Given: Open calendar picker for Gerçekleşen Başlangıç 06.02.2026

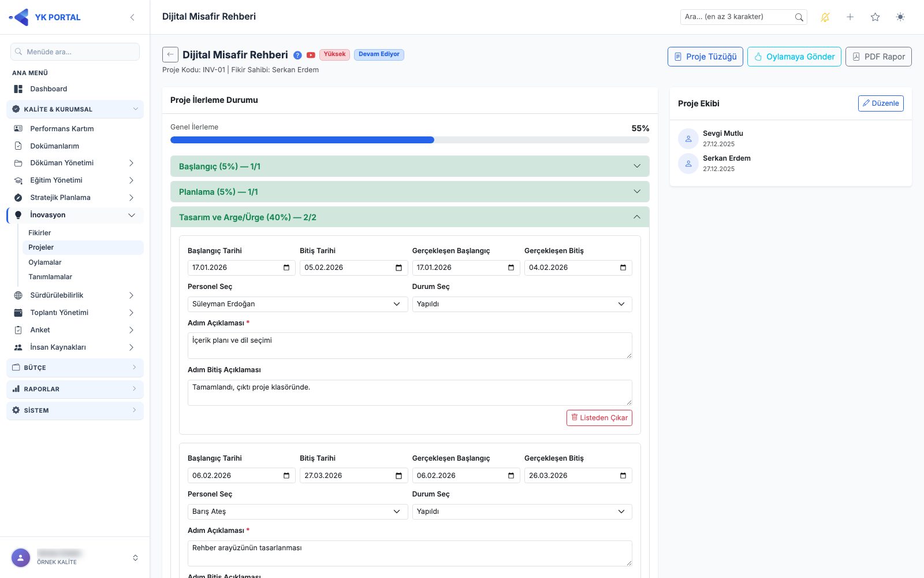Looking at the screenshot, I should [x=511, y=476].
